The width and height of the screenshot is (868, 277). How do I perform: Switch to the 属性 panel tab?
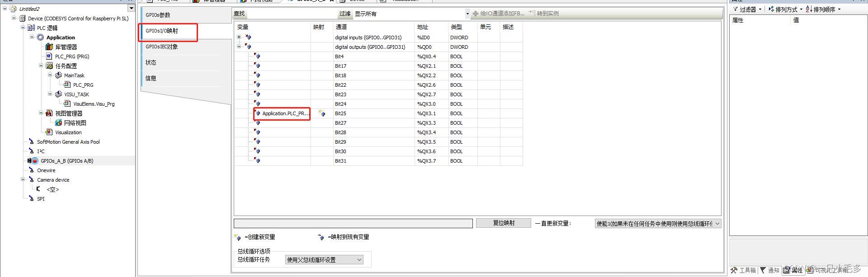coord(793,270)
